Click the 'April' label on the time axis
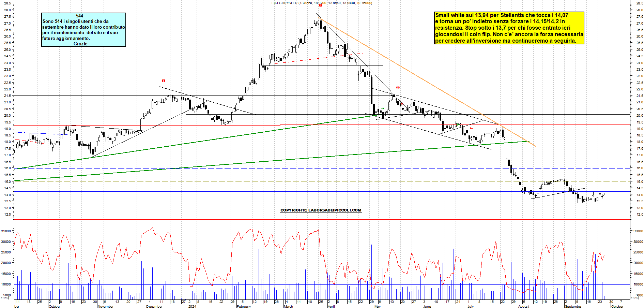 coord(331,306)
